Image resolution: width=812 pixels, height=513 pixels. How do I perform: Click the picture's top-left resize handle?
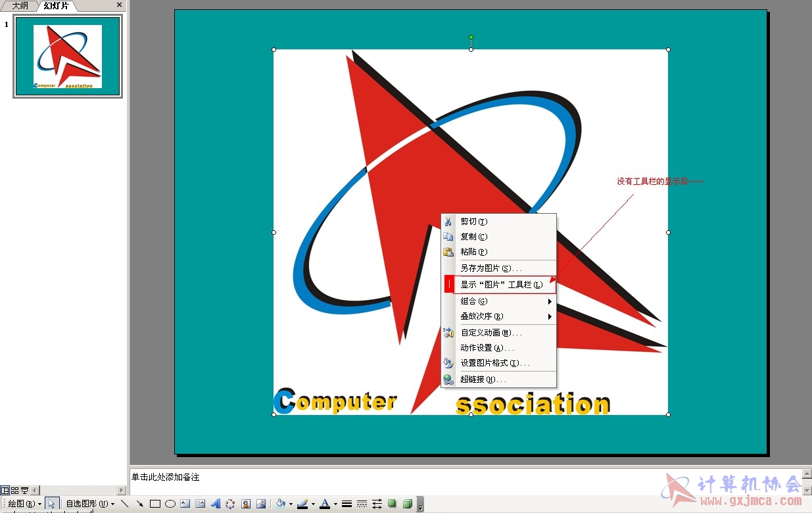[x=274, y=49]
